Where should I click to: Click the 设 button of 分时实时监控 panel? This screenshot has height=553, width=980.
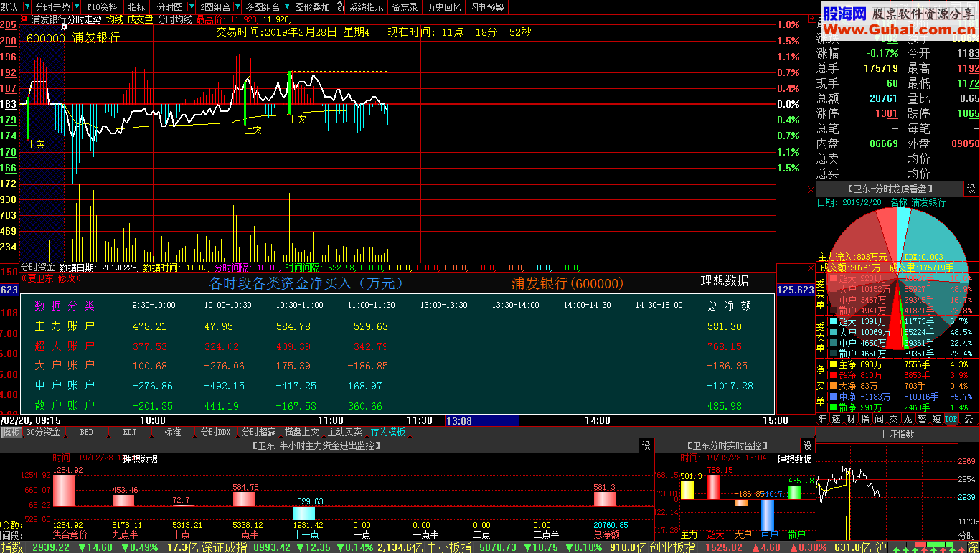click(x=807, y=445)
